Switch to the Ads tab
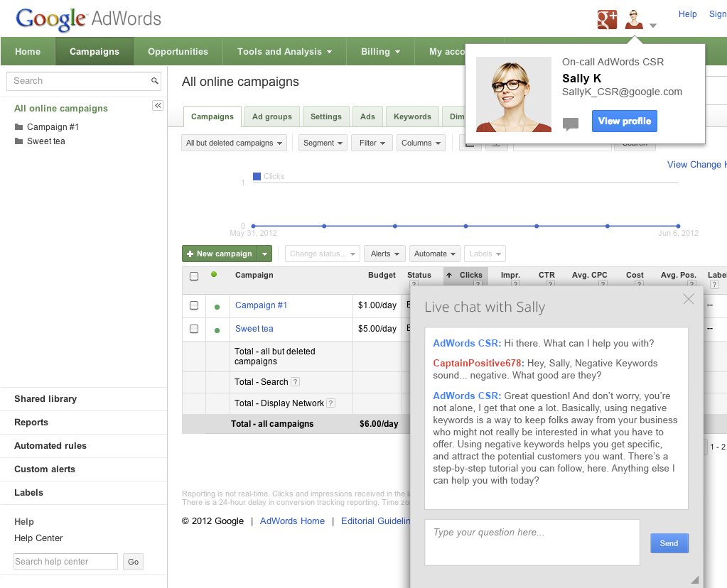This screenshot has height=588, width=727. coord(367,116)
